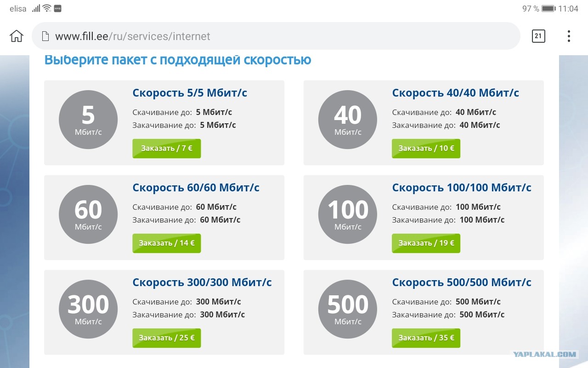Image resolution: width=588 pixels, height=368 pixels.
Task: Open the browser three-dot menu
Action: (x=569, y=36)
